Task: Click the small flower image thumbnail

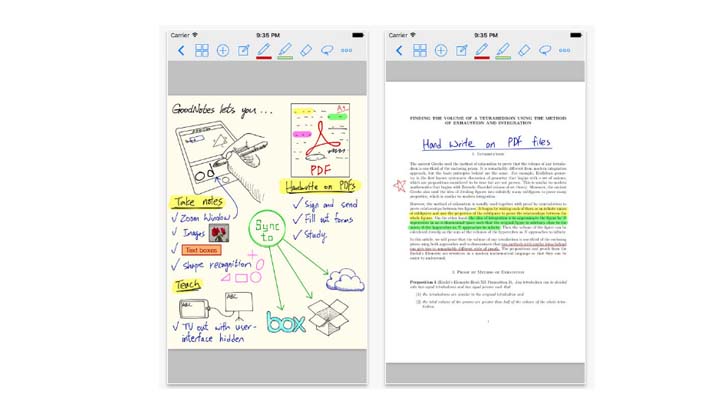Action: tap(219, 233)
